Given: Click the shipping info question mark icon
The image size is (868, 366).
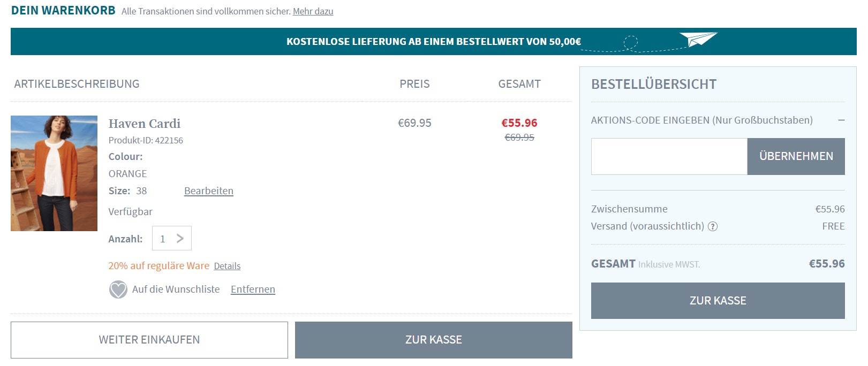Looking at the screenshot, I should [x=713, y=226].
